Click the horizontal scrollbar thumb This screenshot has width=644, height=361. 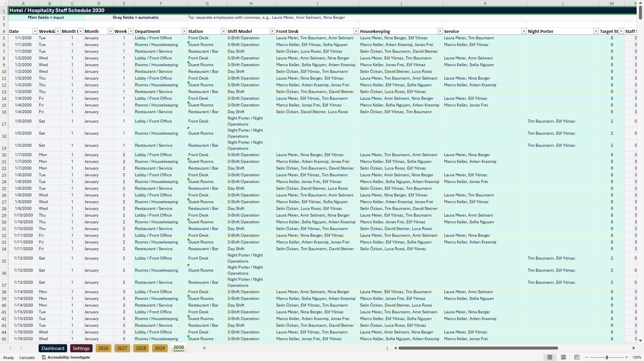(478, 348)
